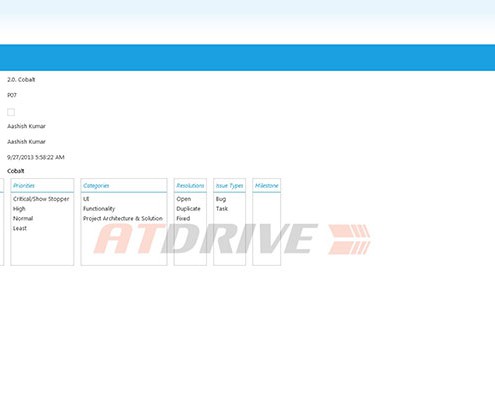Click the first Aashish Kumar name
Screen dimensions: 495x400
point(26,126)
